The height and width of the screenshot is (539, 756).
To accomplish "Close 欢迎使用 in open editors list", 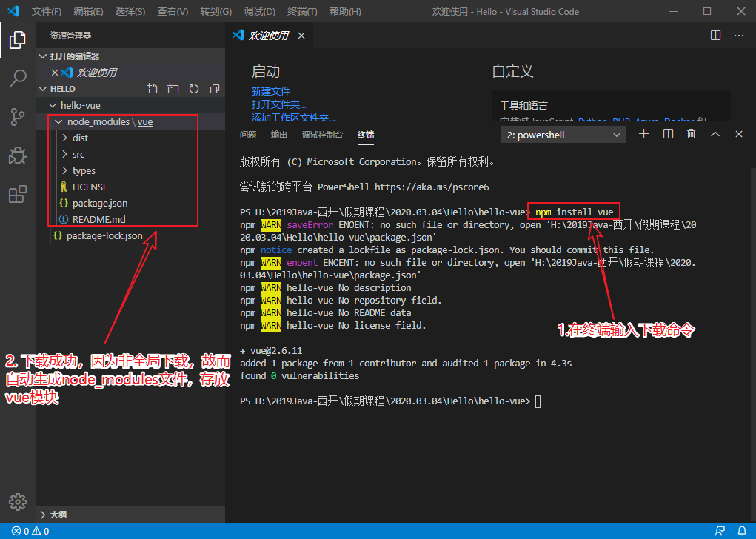I will click(55, 73).
